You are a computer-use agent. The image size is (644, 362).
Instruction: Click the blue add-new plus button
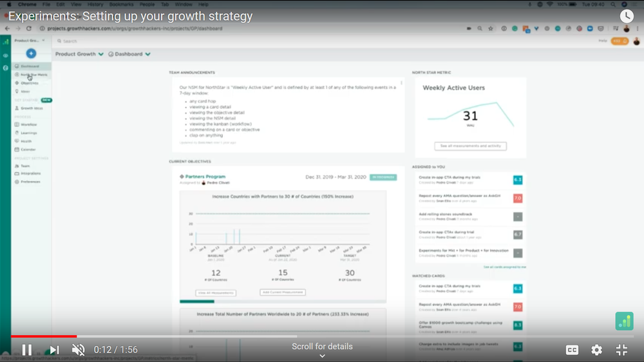[31, 53]
